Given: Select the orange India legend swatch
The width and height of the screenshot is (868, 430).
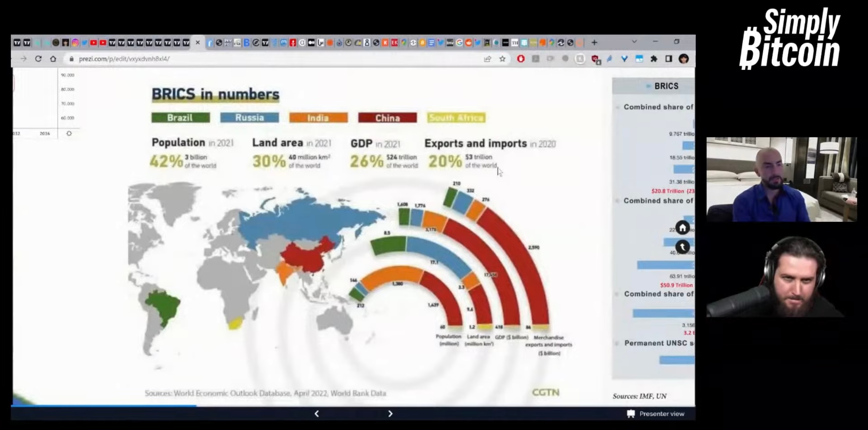Looking at the screenshot, I should 318,118.
